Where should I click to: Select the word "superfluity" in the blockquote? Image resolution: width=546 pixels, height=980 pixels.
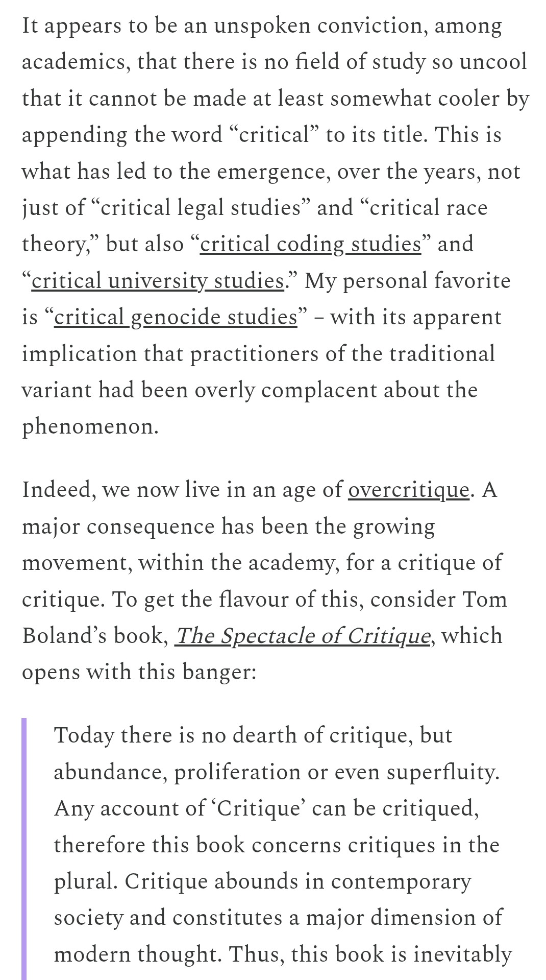pyautogui.click(x=442, y=772)
